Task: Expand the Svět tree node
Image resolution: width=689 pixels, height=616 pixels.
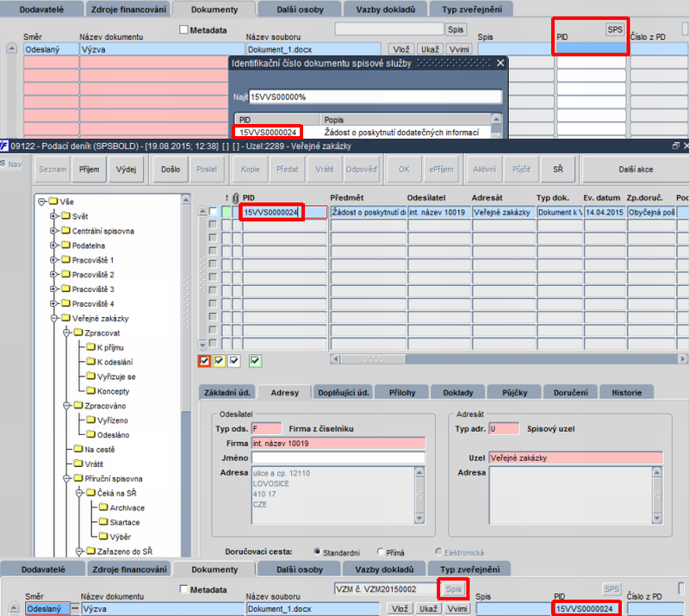Action: (x=53, y=216)
